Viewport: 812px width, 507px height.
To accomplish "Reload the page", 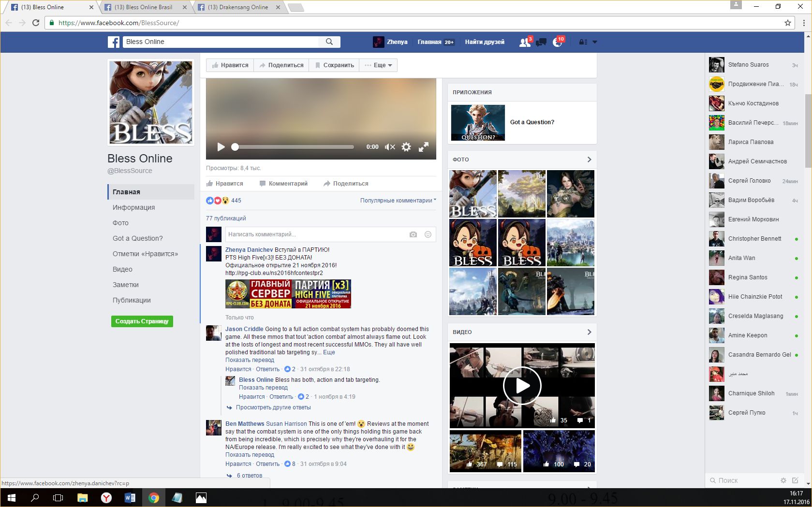I will point(36,23).
